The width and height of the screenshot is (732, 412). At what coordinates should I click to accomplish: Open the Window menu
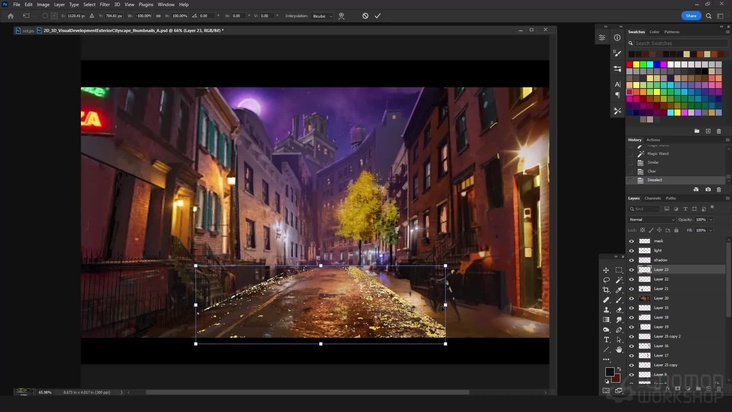pyautogui.click(x=166, y=4)
